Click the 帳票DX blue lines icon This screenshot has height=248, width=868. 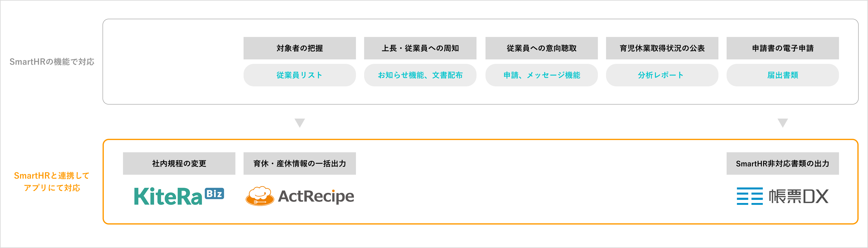pos(750,196)
